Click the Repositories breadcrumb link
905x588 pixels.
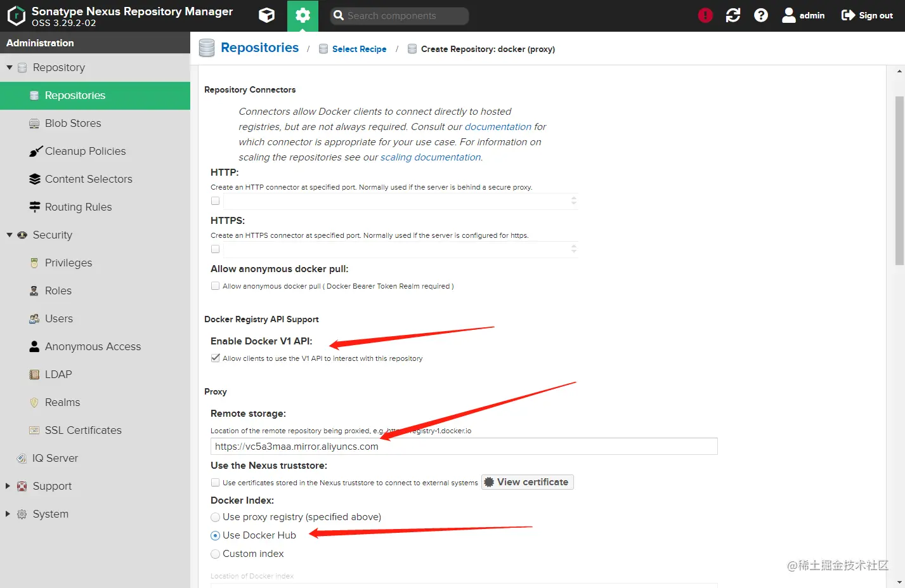(259, 48)
